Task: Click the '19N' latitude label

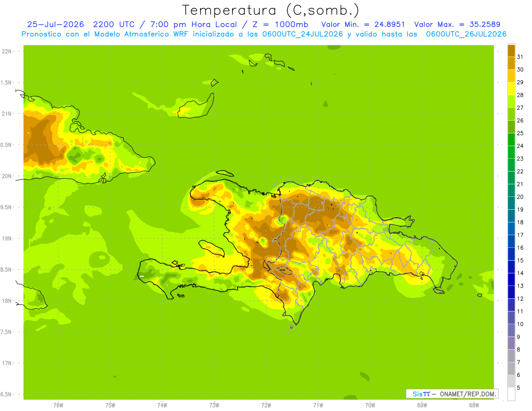Action: pos(7,239)
